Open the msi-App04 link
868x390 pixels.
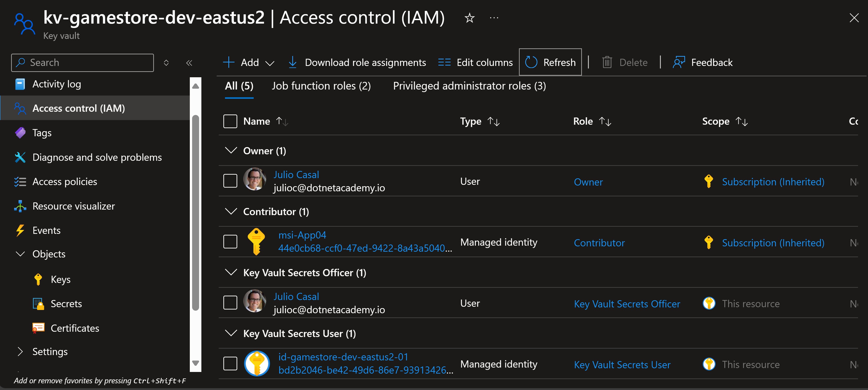302,235
